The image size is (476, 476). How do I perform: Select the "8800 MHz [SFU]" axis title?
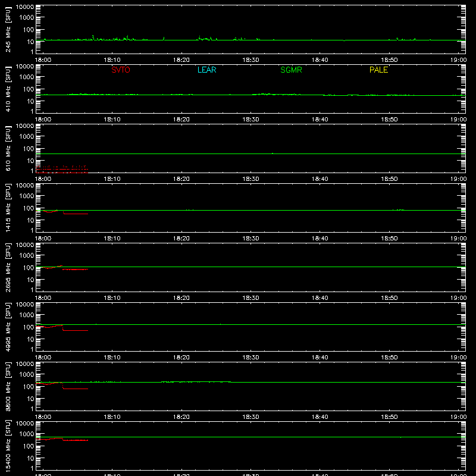click(8, 386)
